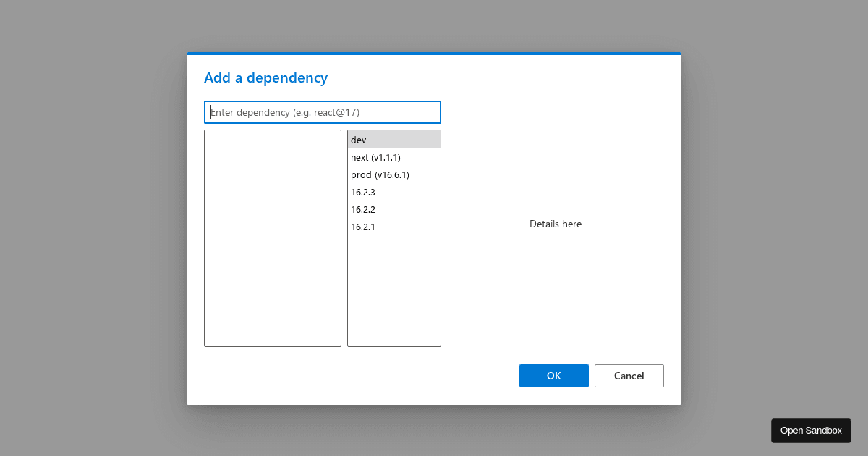Click the Details here text
This screenshot has width=868, height=456.
[555, 224]
